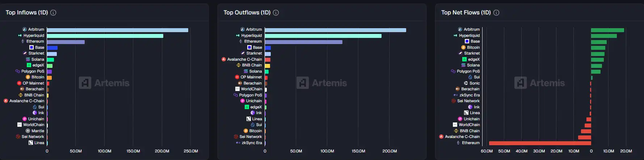Click Solana logo icon in Inflows chart

(x=28, y=59)
